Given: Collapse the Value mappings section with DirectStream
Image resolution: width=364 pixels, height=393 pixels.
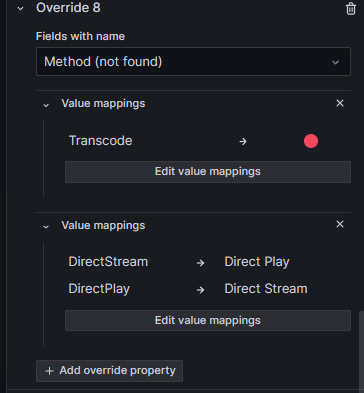Looking at the screenshot, I should (x=46, y=226).
